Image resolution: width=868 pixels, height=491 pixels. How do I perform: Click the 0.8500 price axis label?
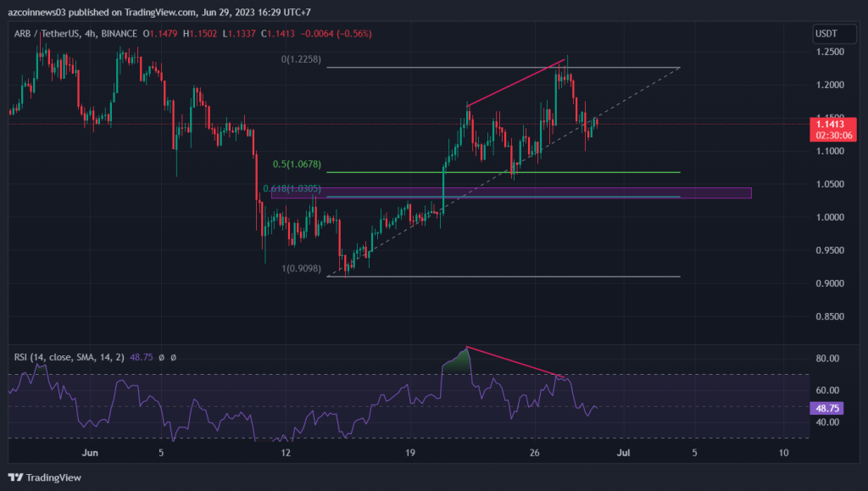830,316
